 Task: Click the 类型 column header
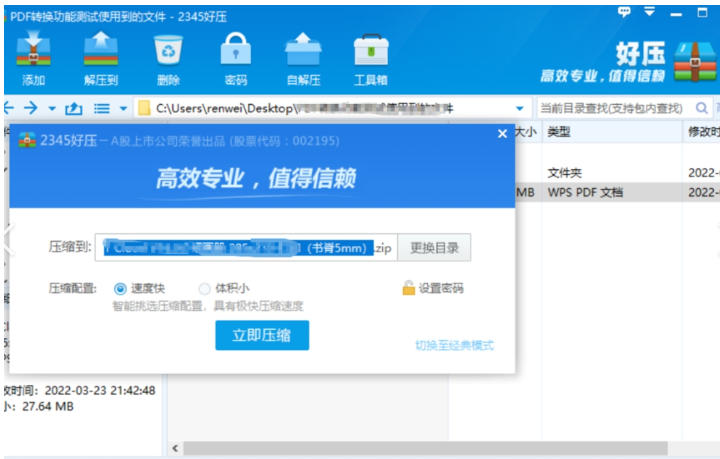click(612, 132)
